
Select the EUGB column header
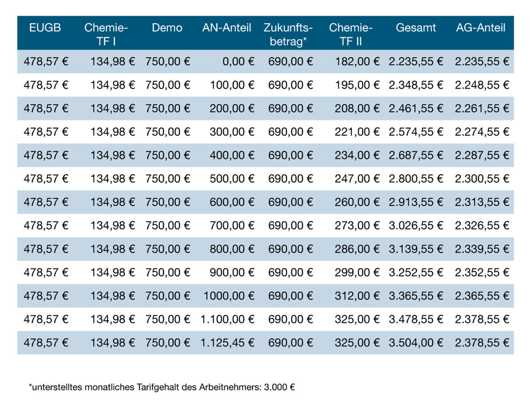click(x=45, y=28)
